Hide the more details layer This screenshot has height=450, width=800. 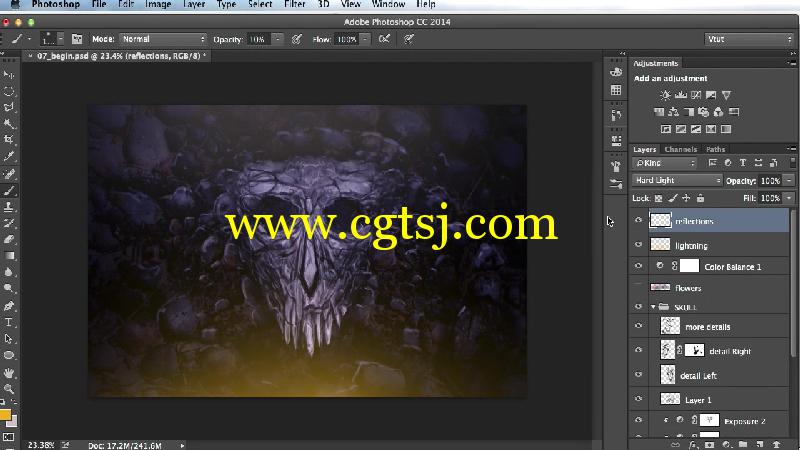638,326
